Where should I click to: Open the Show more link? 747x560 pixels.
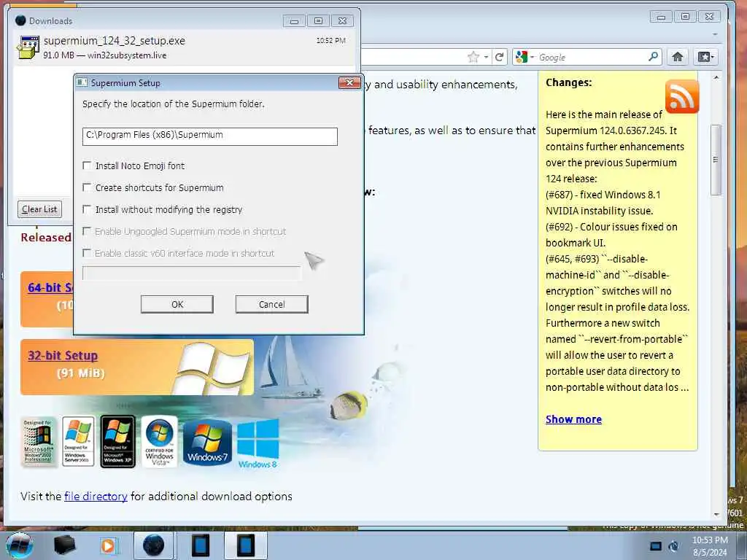point(573,419)
